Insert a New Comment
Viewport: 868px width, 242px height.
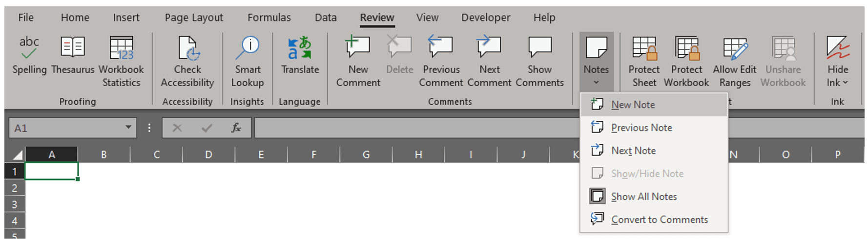coord(358,61)
